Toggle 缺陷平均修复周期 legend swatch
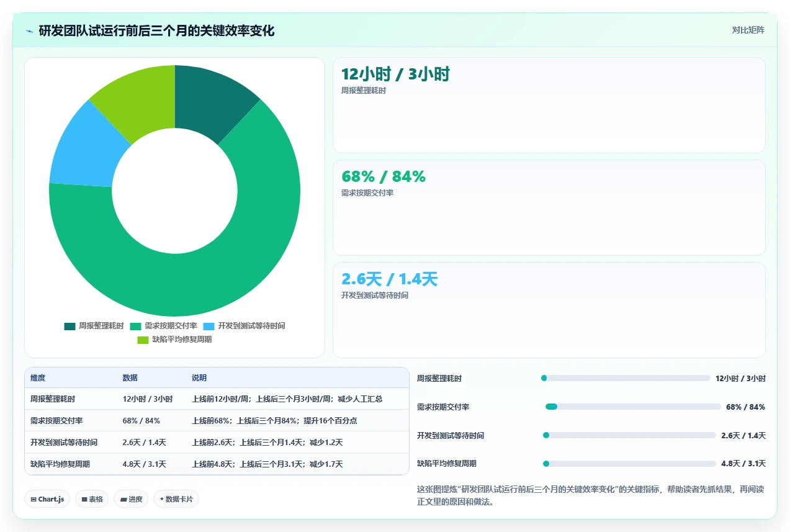 (143, 340)
